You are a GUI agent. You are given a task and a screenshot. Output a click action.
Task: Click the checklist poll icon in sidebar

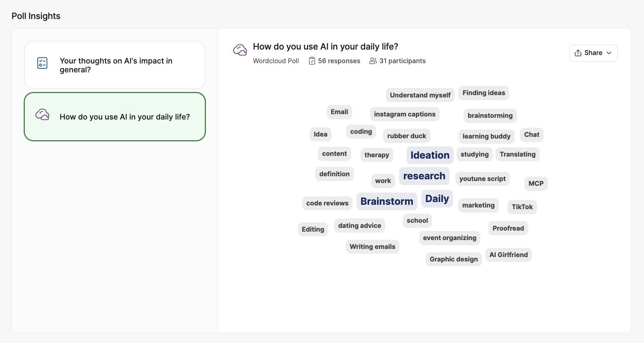pos(42,63)
